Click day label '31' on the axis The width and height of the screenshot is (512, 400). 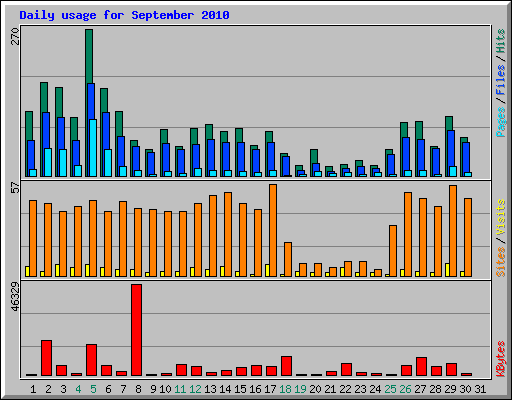pyautogui.click(x=480, y=389)
